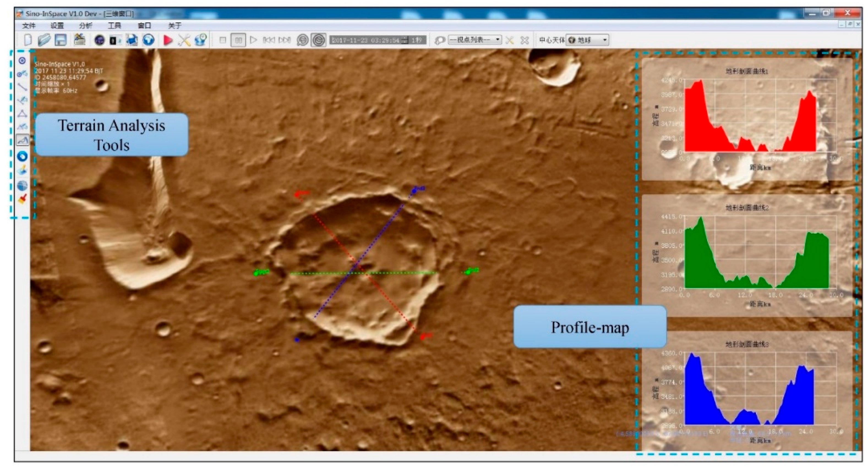Click the red-yellow clear brush icon
The height and width of the screenshot is (468, 868).
[22, 199]
